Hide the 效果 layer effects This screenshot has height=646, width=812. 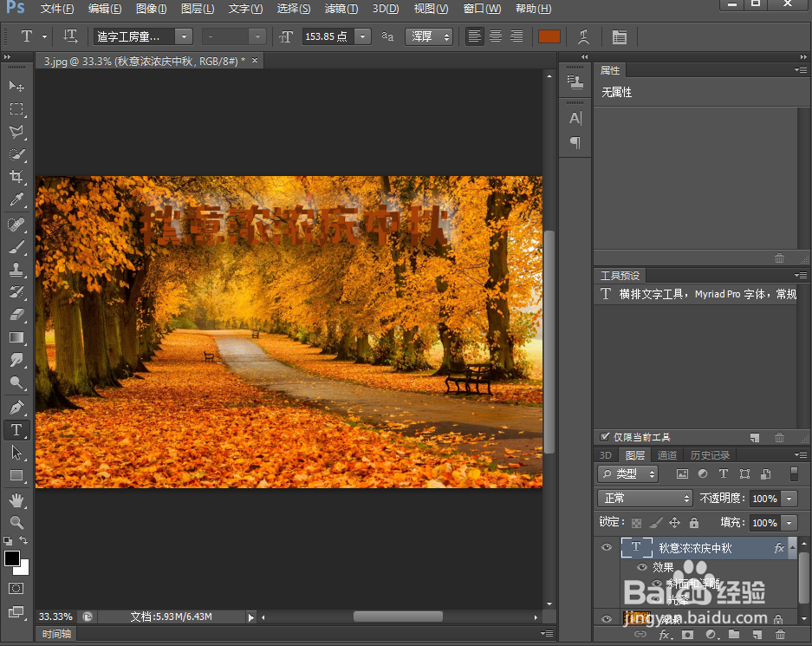pyautogui.click(x=641, y=567)
